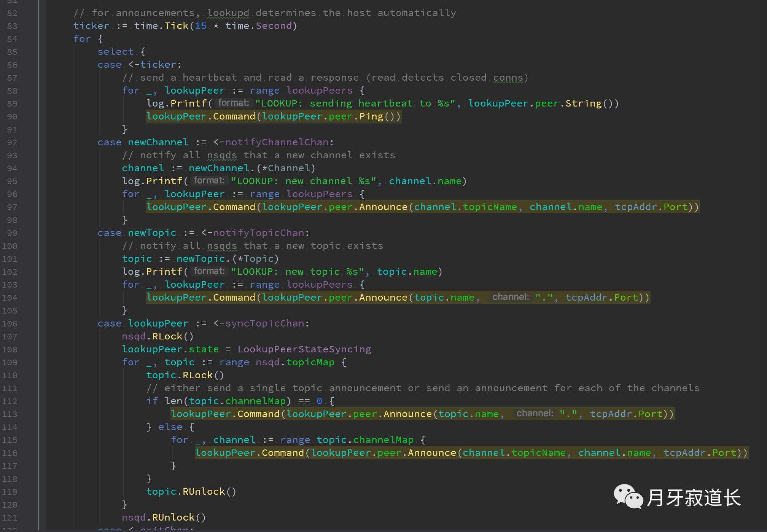Click line number 104 in gutter
Image resolution: width=767 pixels, height=532 pixels.
[x=10, y=298]
